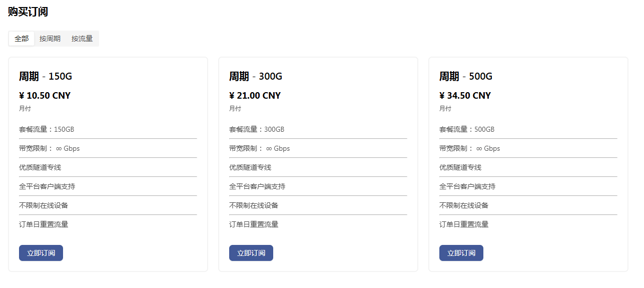This screenshot has height=288, width=644.
Task: Click "月付" label under the 34.50 price
Action: 445,109
